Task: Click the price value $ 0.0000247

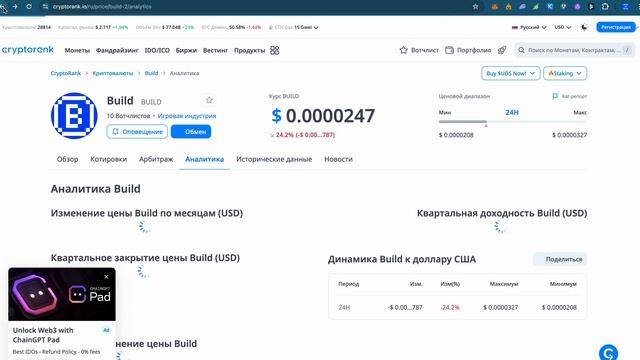Action: click(323, 116)
